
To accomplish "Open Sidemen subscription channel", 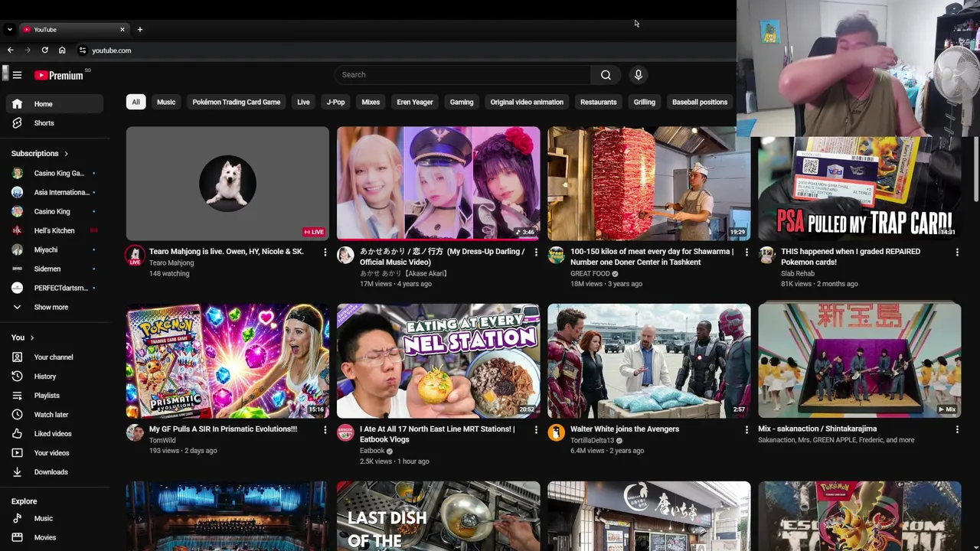I will [x=54, y=269].
